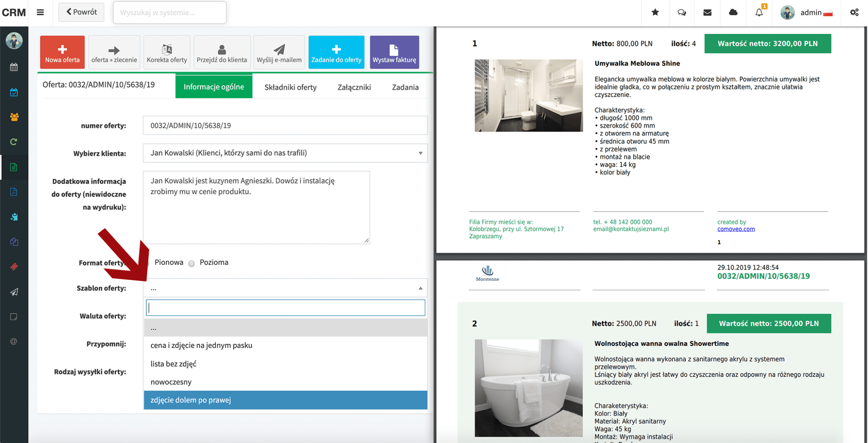
Task: Go back with the Powrót button
Action: click(81, 12)
